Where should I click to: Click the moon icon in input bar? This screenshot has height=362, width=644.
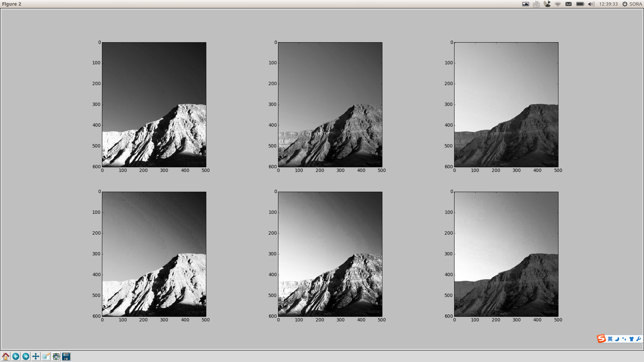click(617, 339)
